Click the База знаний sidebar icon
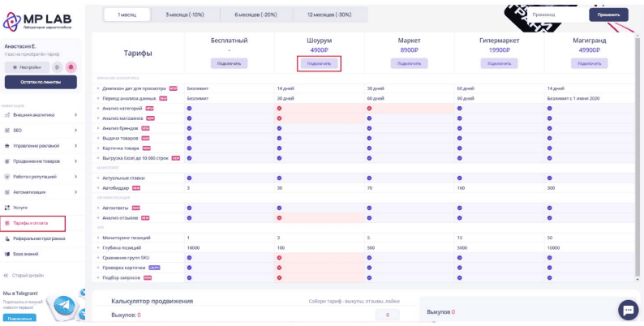644x326 pixels. (x=7, y=254)
